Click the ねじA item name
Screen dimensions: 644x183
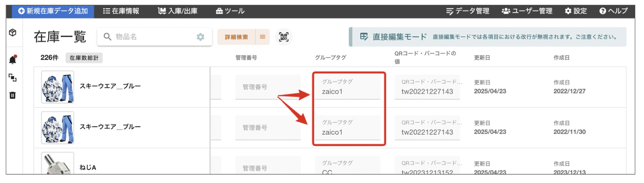coord(88,167)
